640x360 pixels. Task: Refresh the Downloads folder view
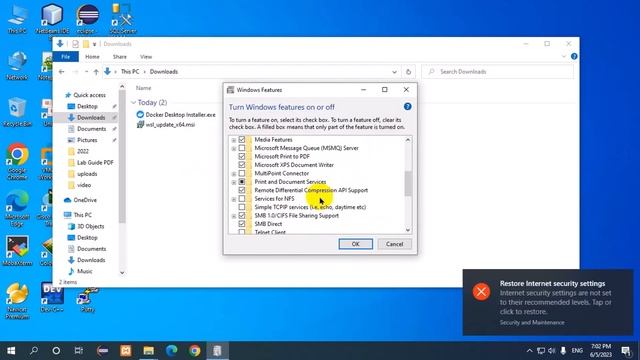408,72
